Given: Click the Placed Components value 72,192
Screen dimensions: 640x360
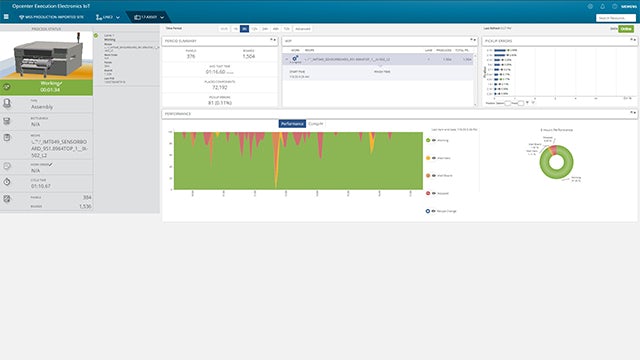Looking at the screenshot, I should 220,87.
